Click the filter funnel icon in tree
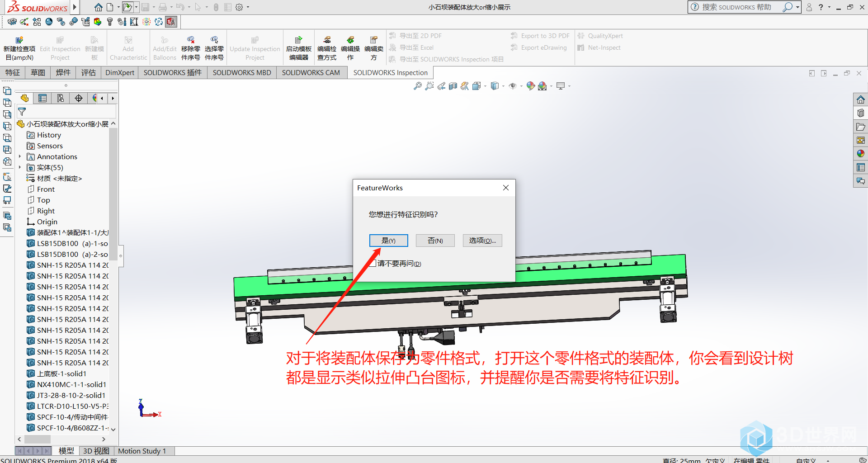The image size is (868, 463). coord(22,112)
